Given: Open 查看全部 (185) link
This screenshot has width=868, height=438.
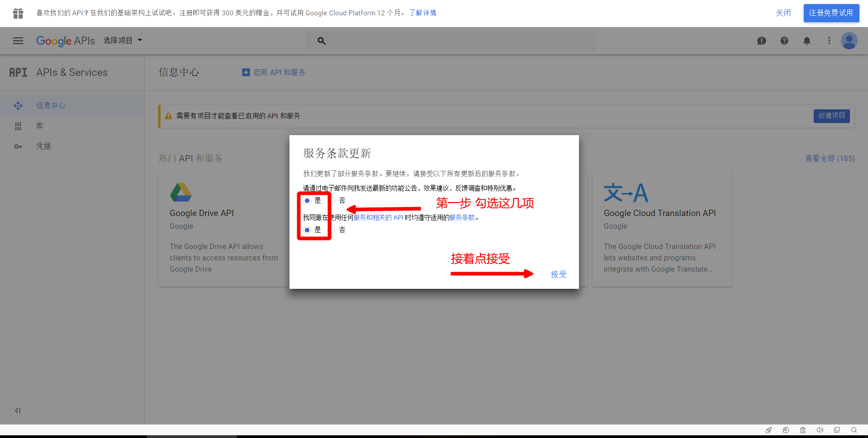Looking at the screenshot, I should [830, 158].
